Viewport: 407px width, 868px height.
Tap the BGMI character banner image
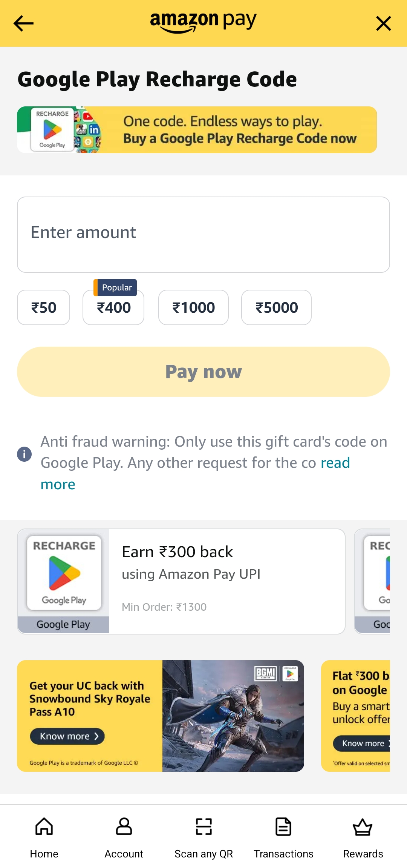click(233, 716)
